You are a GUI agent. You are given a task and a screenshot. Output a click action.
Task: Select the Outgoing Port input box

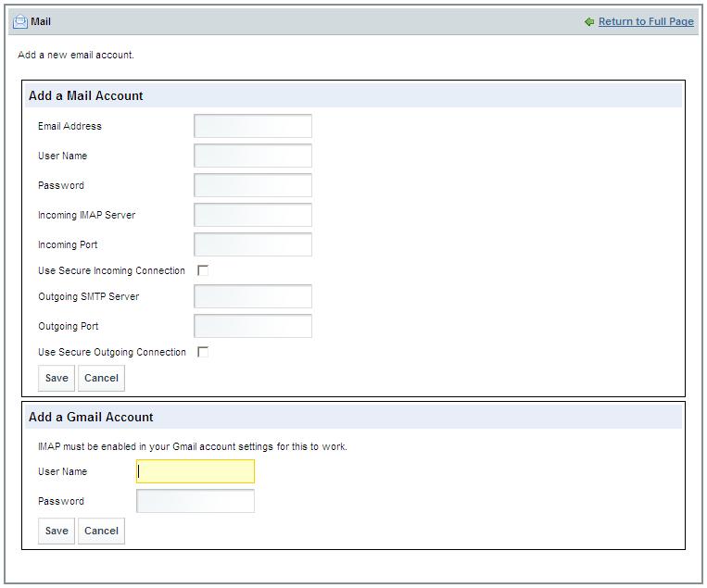(x=253, y=326)
